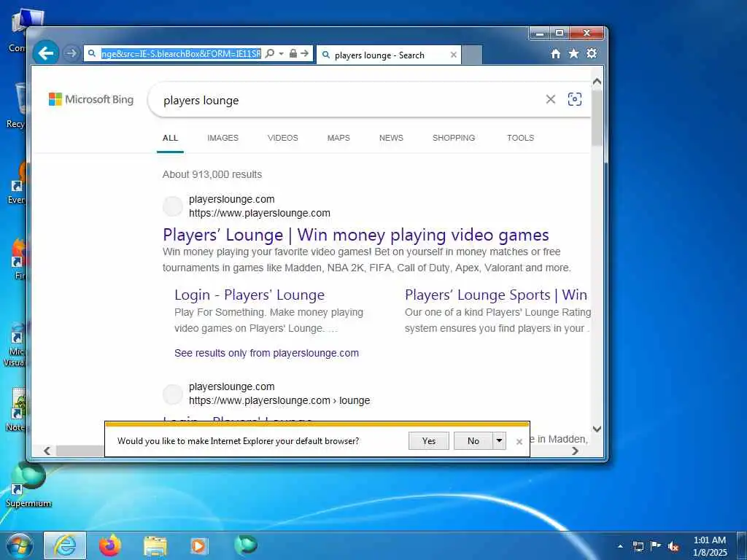
Task: Launch Firefox from the taskbar
Action: pyautogui.click(x=110, y=545)
